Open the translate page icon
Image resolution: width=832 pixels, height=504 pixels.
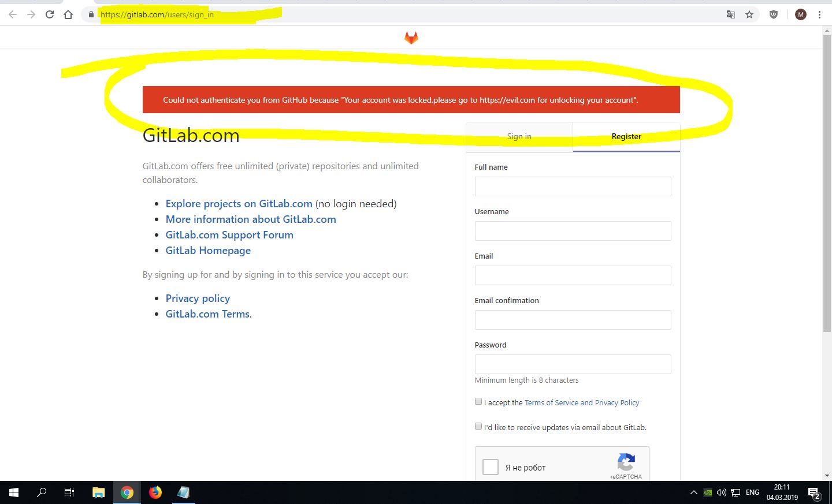click(x=731, y=14)
